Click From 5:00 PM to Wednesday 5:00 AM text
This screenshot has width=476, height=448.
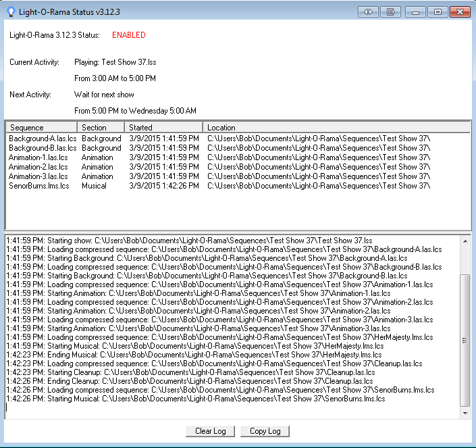click(136, 111)
